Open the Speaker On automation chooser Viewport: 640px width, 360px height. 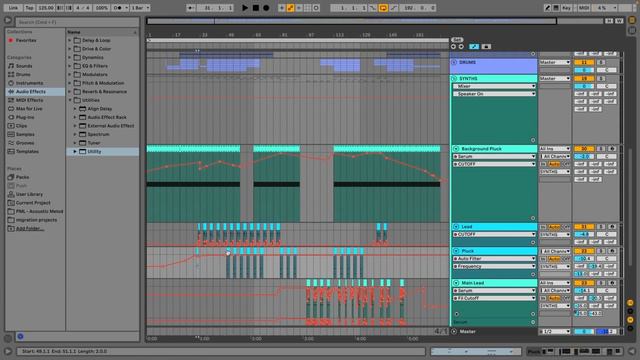(494, 94)
